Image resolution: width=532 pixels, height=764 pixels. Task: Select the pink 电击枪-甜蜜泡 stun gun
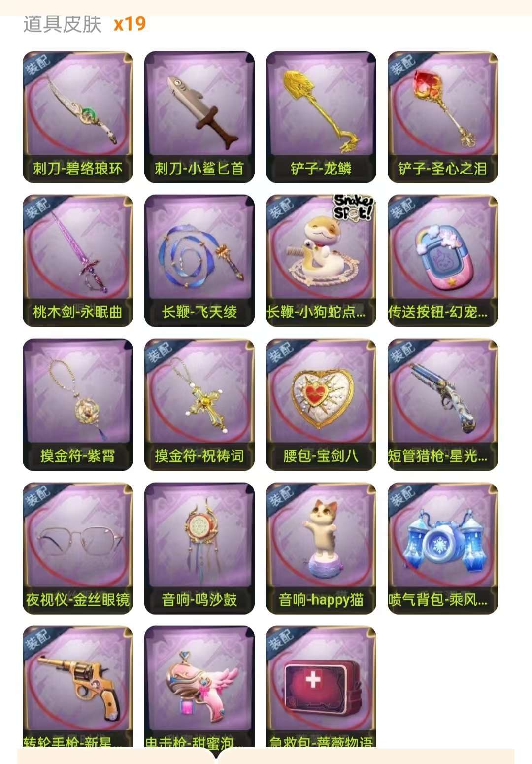[x=199, y=687]
